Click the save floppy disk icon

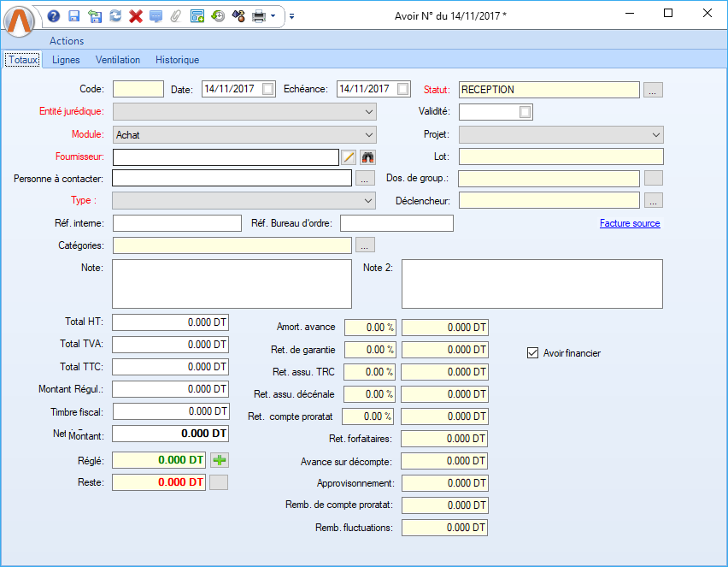click(74, 15)
